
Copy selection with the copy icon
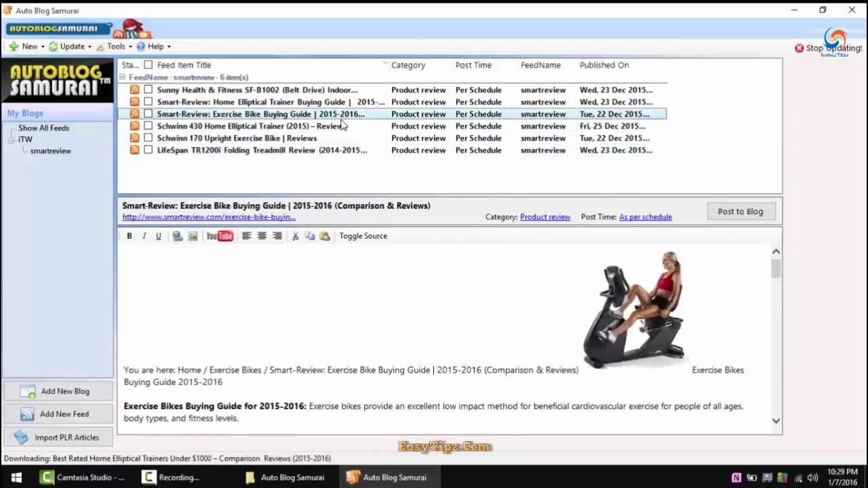(x=310, y=236)
